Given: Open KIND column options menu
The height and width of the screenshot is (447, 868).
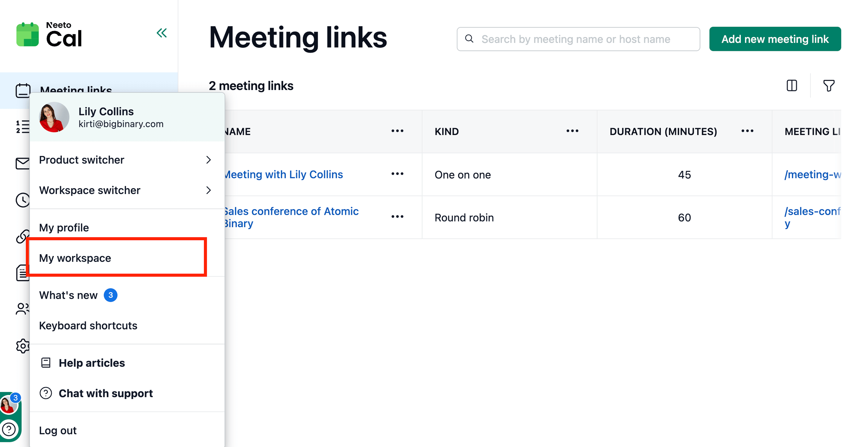Looking at the screenshot, I should (x=572, y=131).
